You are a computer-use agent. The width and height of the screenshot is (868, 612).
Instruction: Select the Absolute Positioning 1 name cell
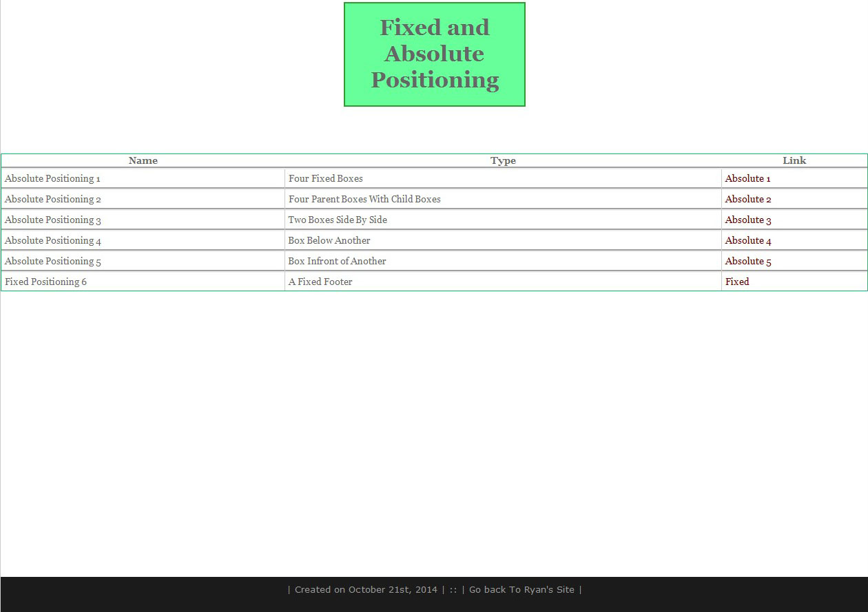coord(53,178)
